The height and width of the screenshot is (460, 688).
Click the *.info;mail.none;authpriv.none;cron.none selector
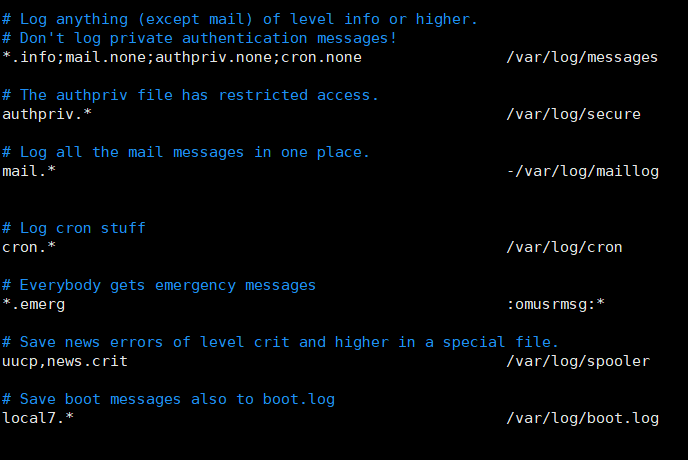pos(182,57)
